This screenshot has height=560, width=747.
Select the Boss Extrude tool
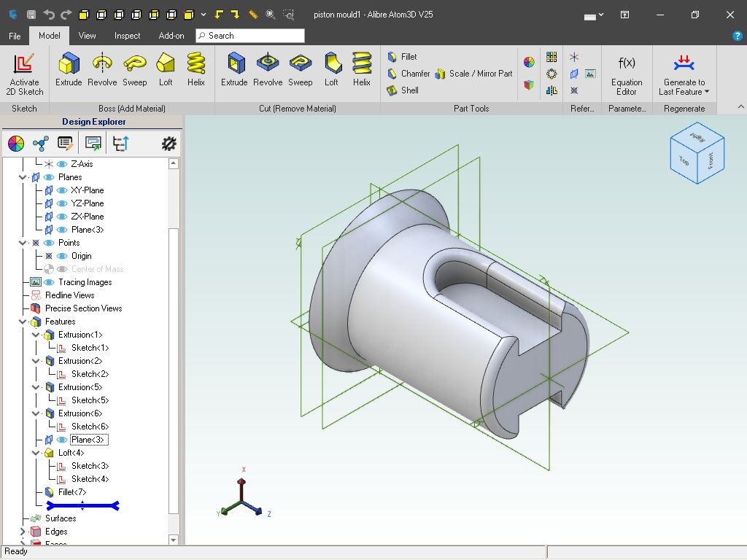point(69,69)
